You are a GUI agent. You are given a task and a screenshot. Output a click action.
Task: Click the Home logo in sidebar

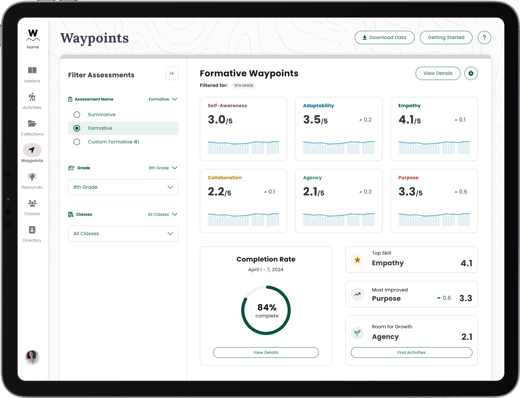pyautogui.click(x=33, y=39)
